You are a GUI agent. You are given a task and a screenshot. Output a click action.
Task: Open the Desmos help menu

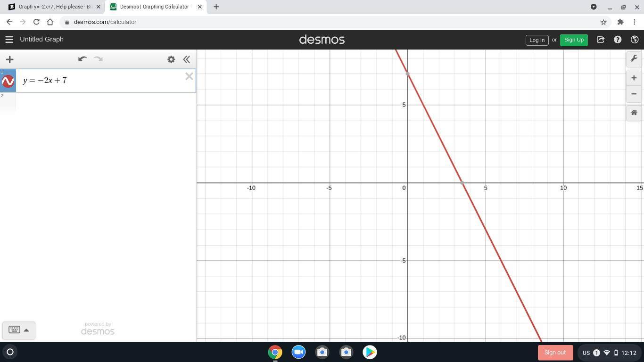point(618,40)
